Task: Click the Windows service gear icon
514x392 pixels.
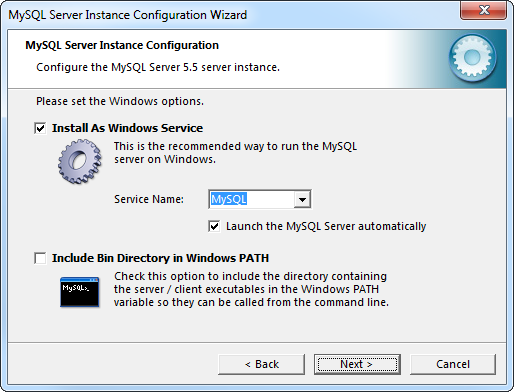Action: pos(80,162)
